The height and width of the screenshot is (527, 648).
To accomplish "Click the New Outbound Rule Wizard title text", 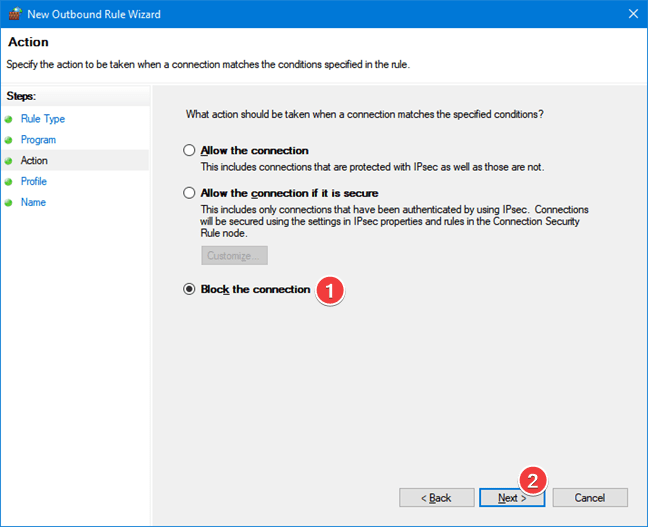I will [94, 14].
